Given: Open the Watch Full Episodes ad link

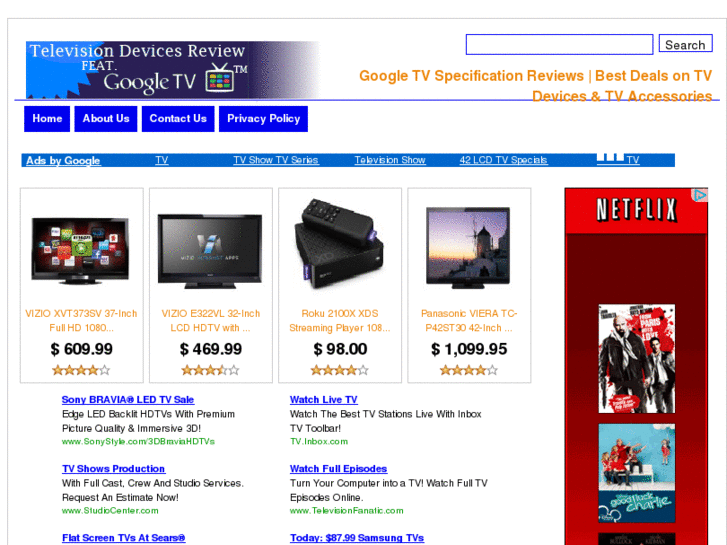Looking at the screenshot, I should pyautogui.click(x=338, y=469).
